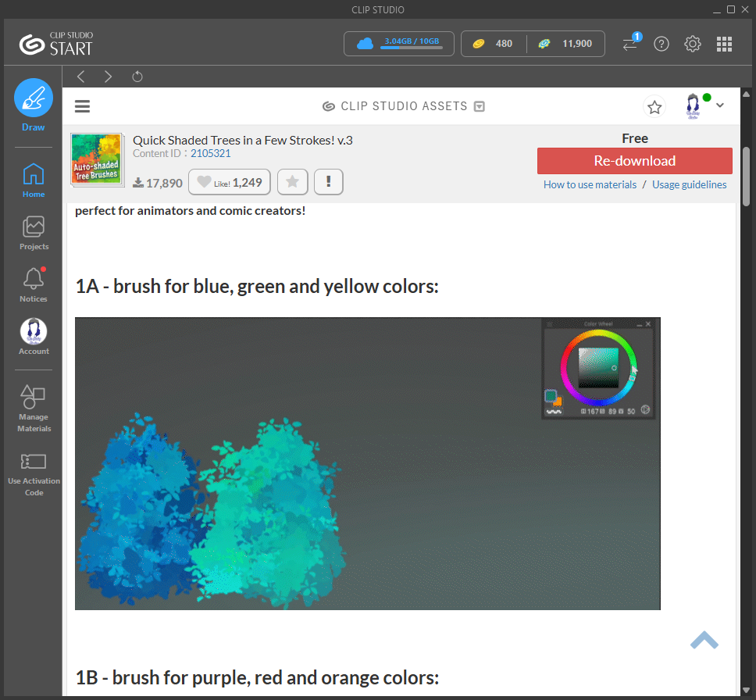
Task: Reload the current Assets page
Action: 137,77
